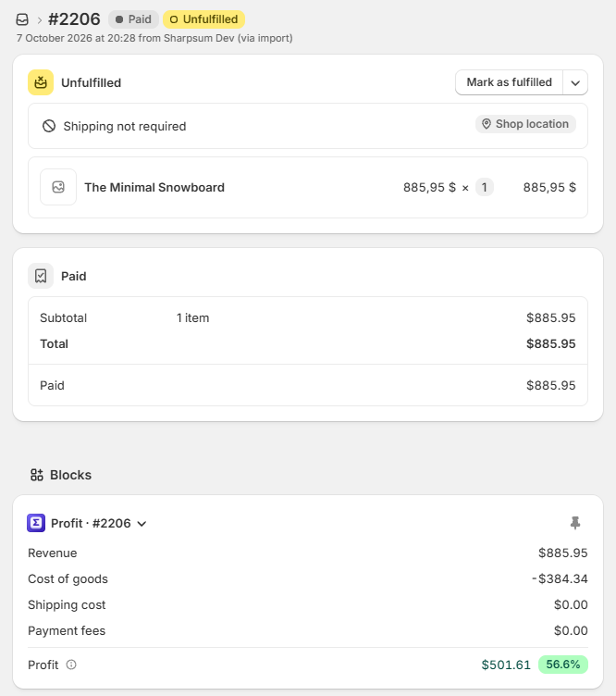Click the Blocks section heading
Viewport: 616px width, 696px height.
click(x=70, y=475)
